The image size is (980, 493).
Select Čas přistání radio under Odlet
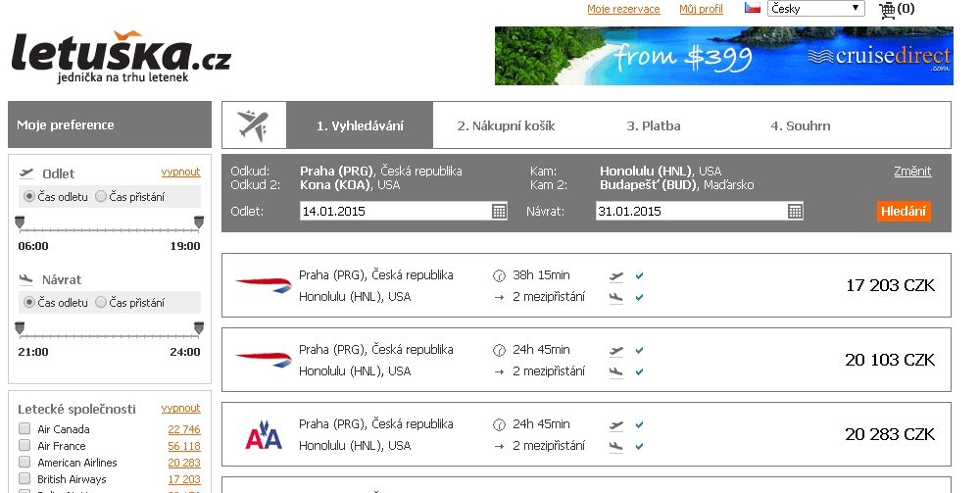(x=101, y=197)
